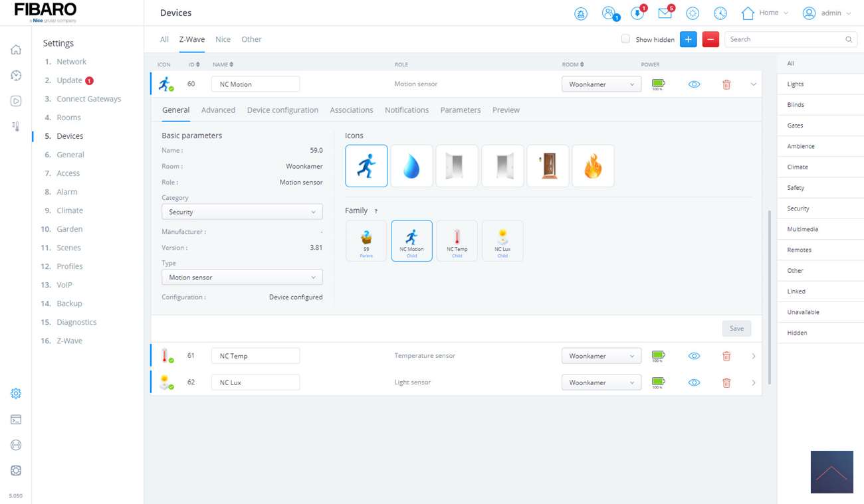Select NC Lux child in Family

pyautogui.click(x=502, y=241)
